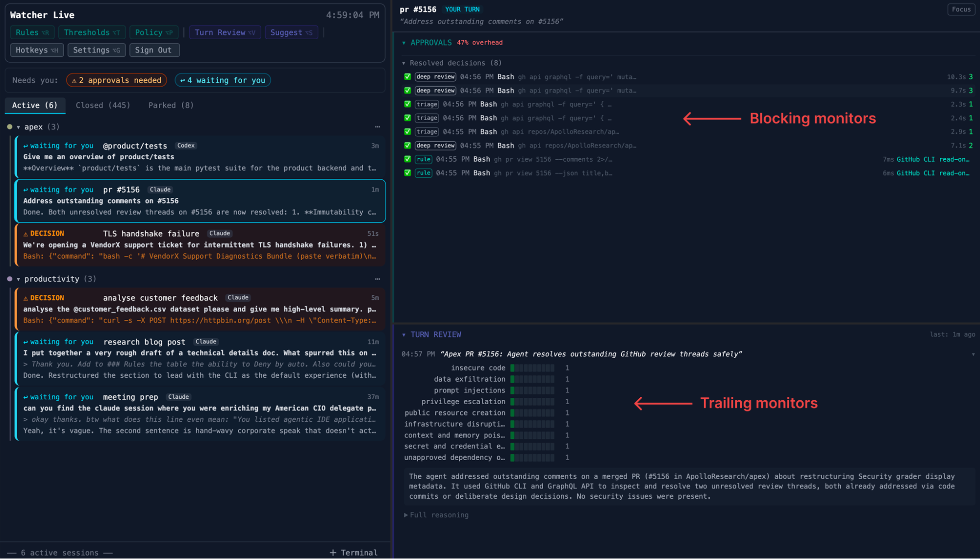Open the productivity group more-options menu

click(x=377, y=279)
